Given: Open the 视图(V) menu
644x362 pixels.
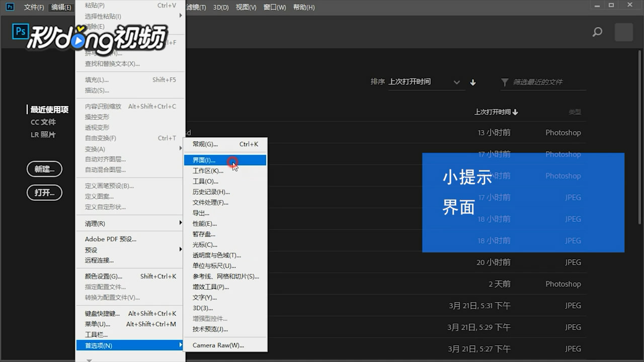Looking at the screenshot, I should click(246, 7).
